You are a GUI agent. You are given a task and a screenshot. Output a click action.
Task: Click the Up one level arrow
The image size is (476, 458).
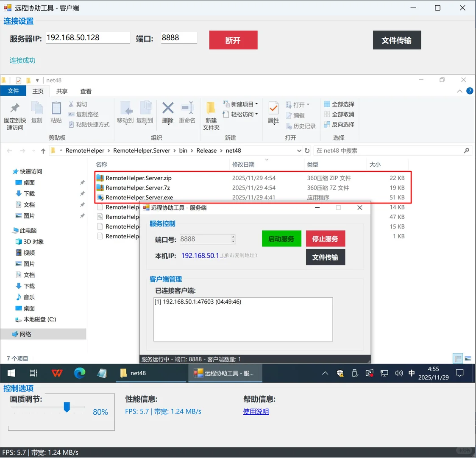click(x=43, y=151)
